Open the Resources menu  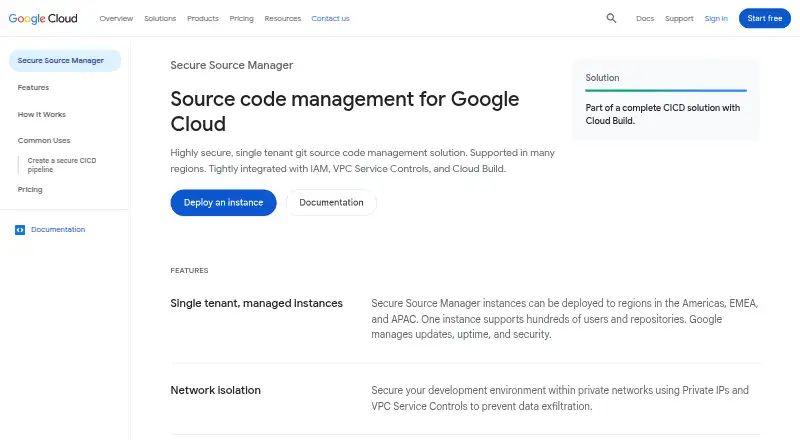tap(283, 18)
